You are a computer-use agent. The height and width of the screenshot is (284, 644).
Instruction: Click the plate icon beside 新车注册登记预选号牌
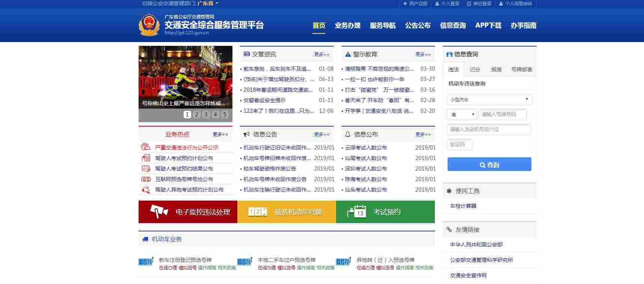(x=146, y=261)
